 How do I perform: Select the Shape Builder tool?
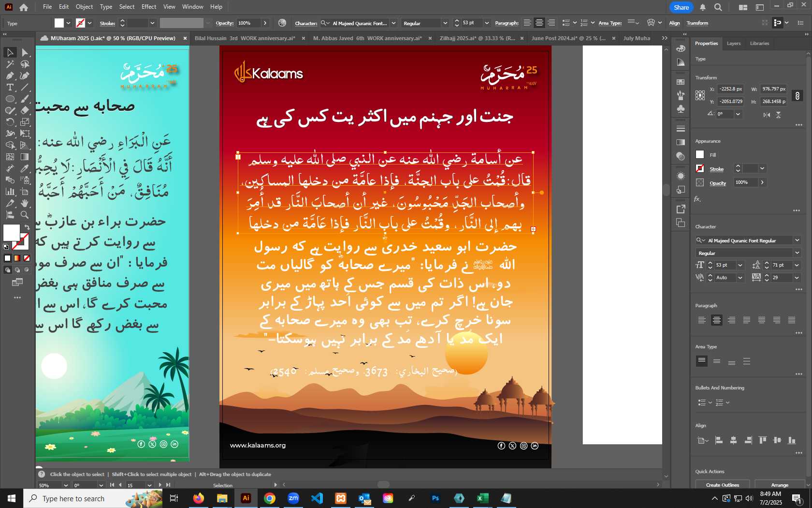[x=10, y=145]
